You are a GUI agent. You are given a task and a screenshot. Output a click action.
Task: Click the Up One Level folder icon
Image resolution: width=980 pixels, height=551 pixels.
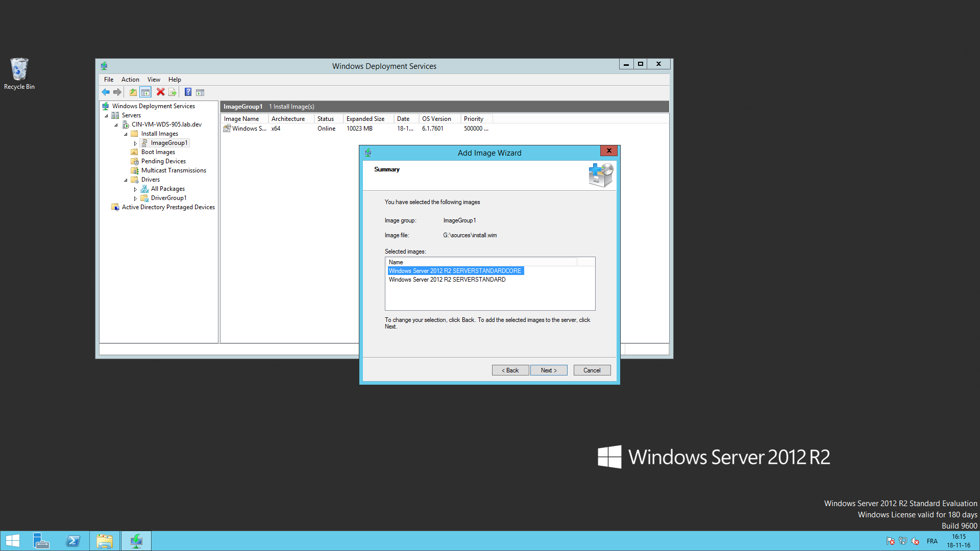pos(133,92)
